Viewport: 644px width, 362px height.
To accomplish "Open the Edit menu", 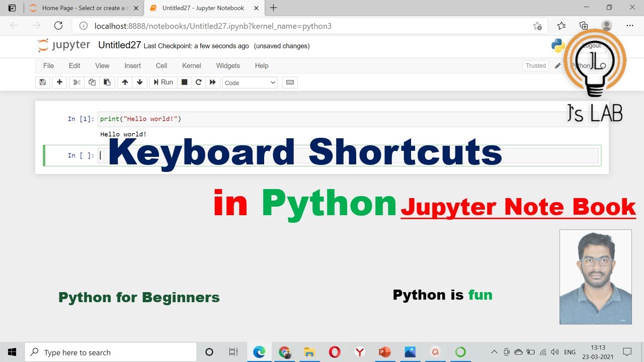I will pos(74,66).
